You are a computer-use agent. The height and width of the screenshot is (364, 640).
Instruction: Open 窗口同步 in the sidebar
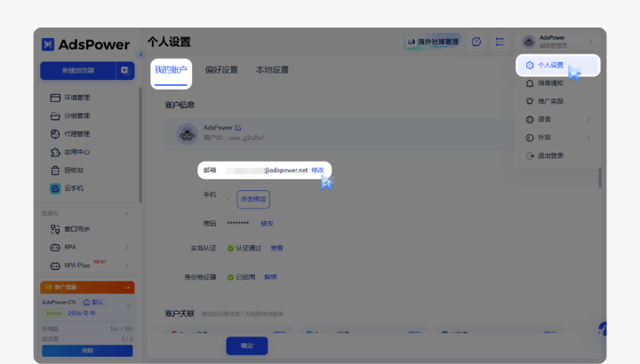pos(76,229)
